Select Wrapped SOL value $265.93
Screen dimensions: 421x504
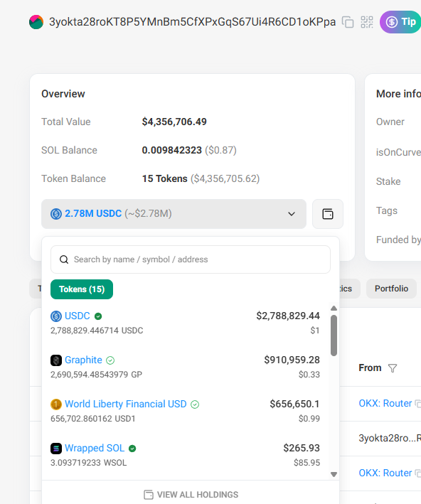(x=302, y=448)
